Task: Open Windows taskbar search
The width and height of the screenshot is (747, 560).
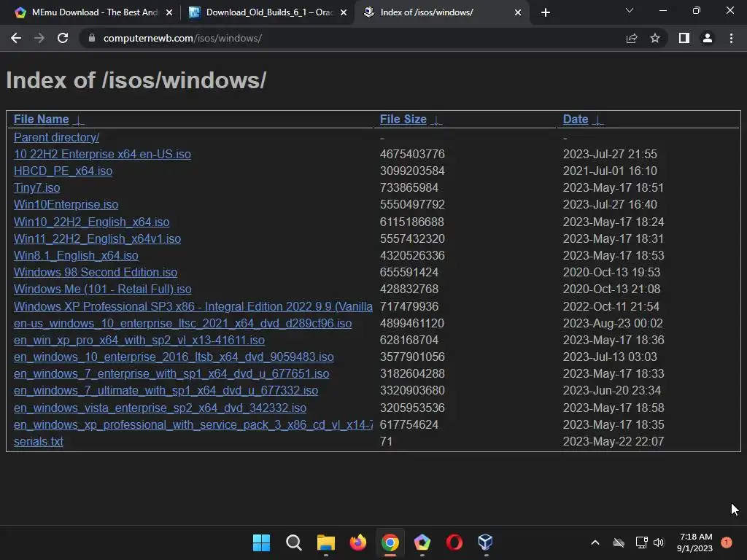Action: pyautogui.click(x=293, y=542)
